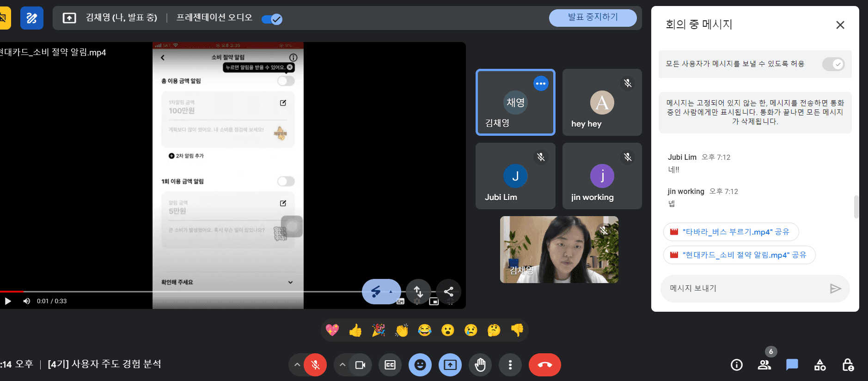Open meeting details info icon
The width and height of the screenshot is (868, 381).
[x=737, y=365]
